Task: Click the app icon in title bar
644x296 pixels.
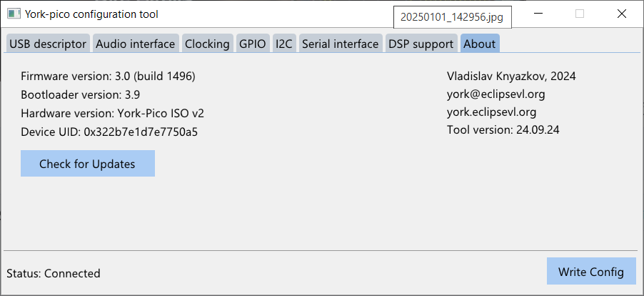Action: pyautogui.click(x=14, y=14)
